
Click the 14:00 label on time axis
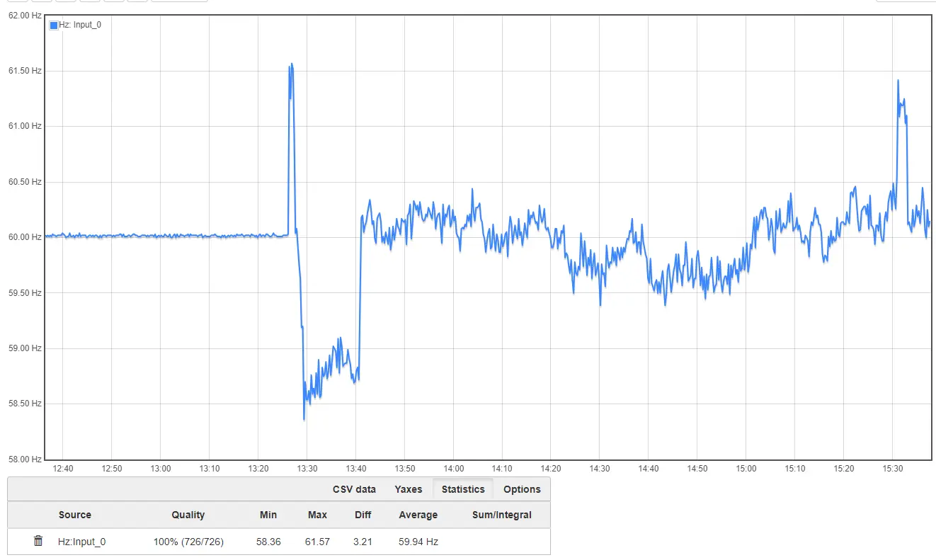454,469
